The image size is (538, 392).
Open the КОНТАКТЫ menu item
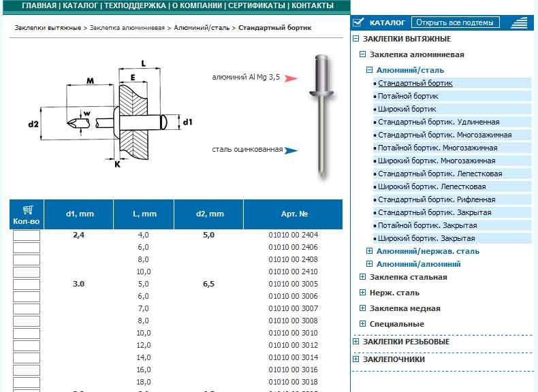pos(313,6)
